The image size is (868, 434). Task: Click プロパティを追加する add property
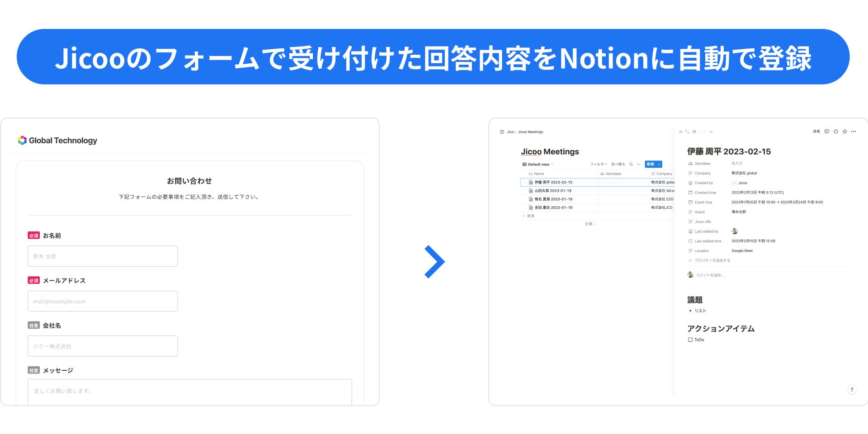pos(709,260)
